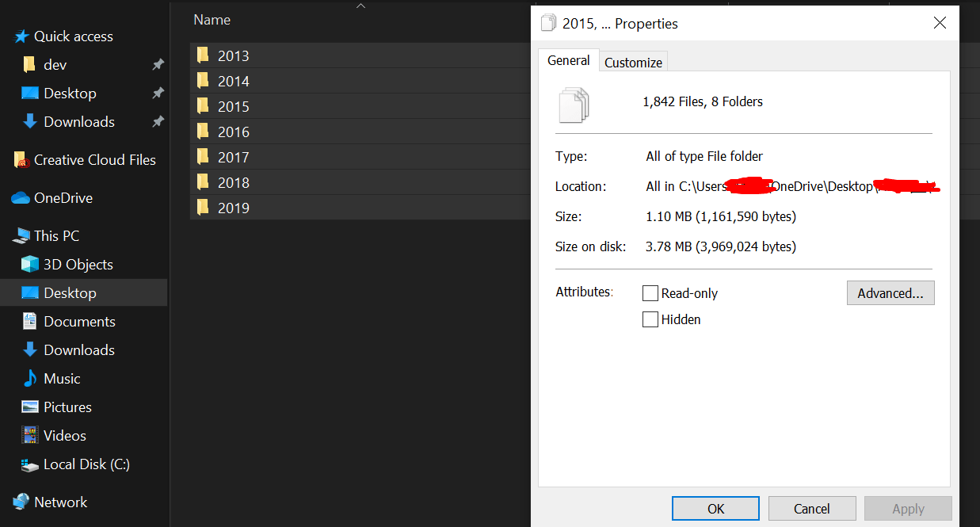Cancel the Properties dialog

pyautogui.click(x=812, y=509)
